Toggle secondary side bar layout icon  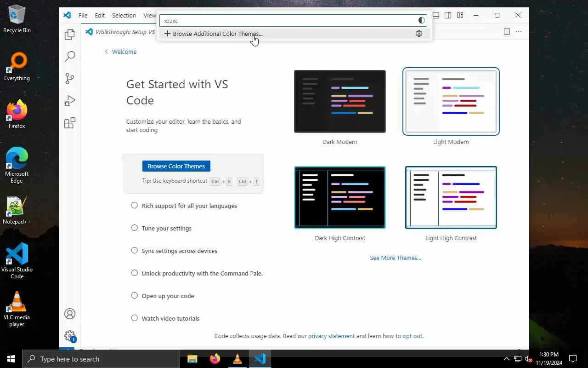448,15
